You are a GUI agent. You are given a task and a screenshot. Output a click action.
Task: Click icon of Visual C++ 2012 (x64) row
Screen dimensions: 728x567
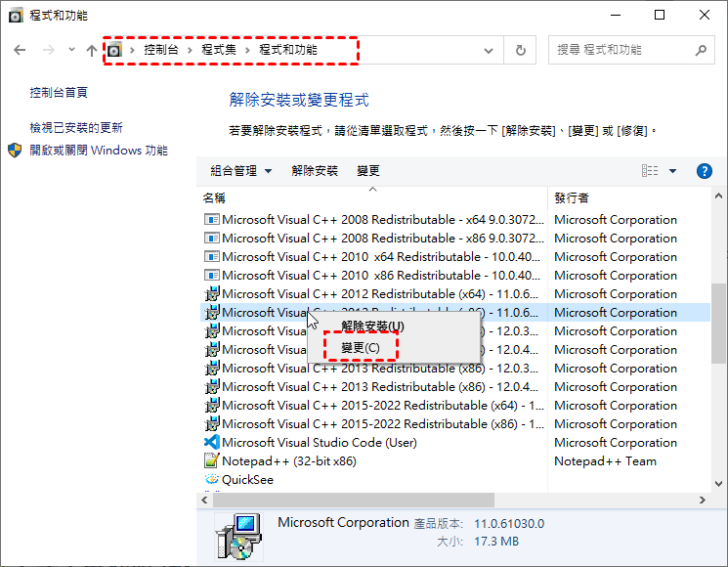(x=212, y=293)
